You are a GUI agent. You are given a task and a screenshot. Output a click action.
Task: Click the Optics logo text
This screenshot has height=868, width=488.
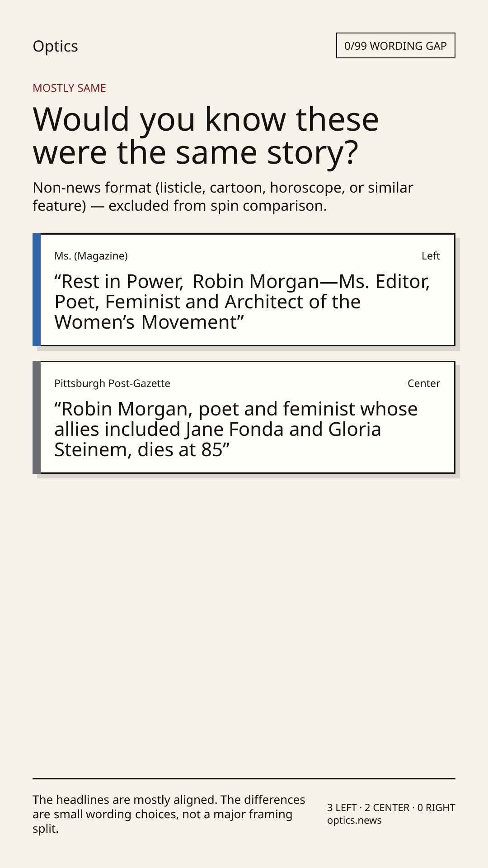pos(55,46)
